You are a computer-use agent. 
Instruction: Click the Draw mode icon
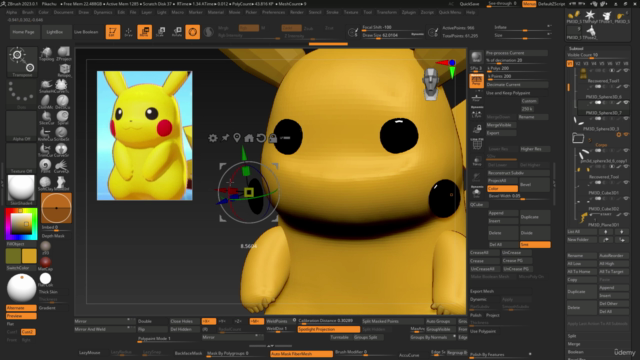128,32
